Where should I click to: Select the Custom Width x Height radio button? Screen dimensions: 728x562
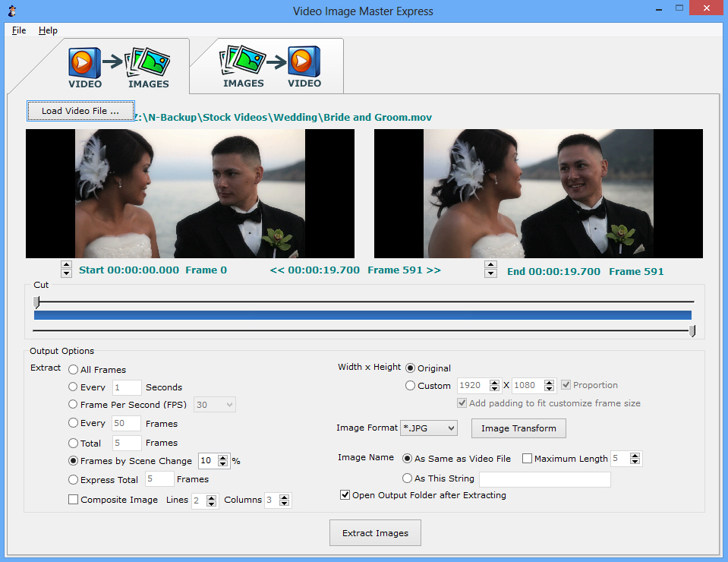(x=410, y=385)
